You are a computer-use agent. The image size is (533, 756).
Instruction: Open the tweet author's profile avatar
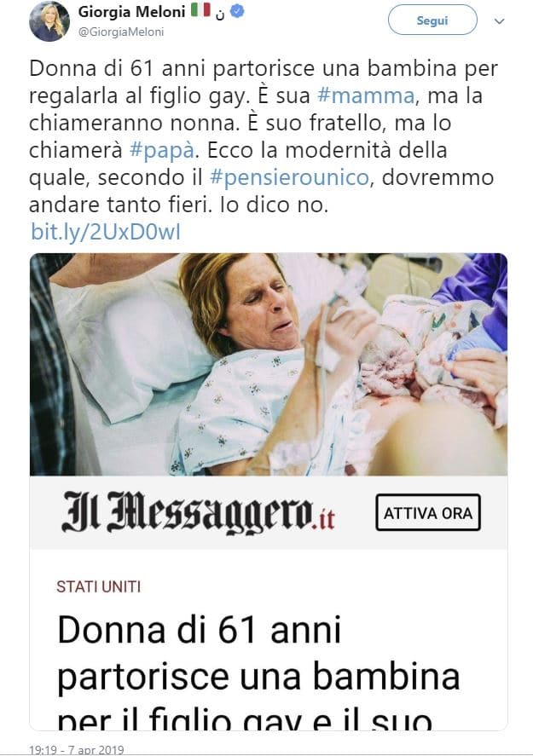pos(49,21)
